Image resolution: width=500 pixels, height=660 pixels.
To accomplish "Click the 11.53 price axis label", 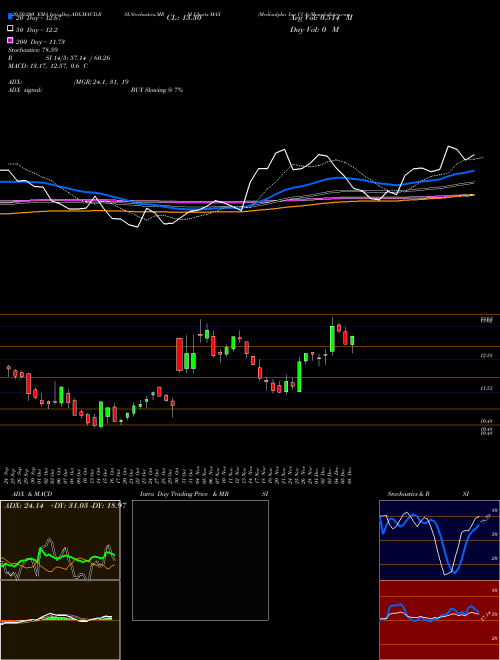I will pos(487,389).
